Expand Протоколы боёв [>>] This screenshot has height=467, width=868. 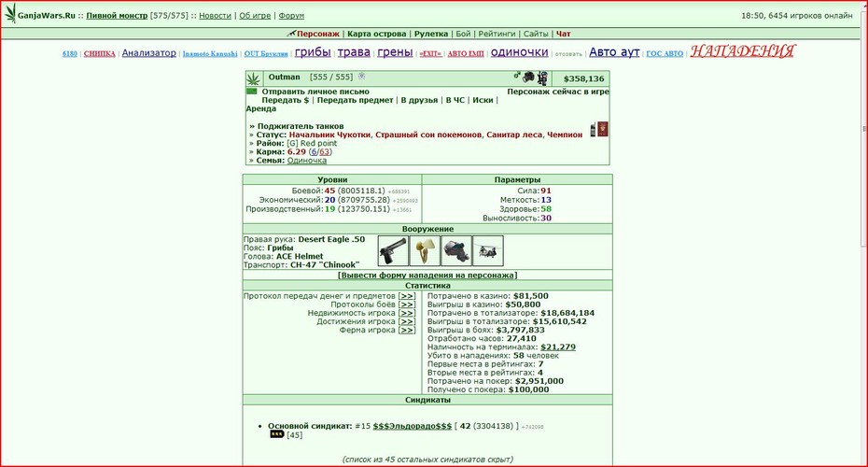tap(407, 304)
